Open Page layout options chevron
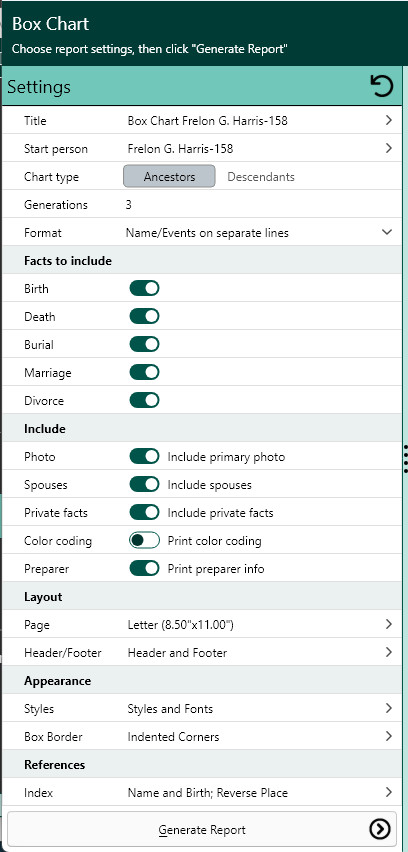This screenshot has height=852, width=408. tap(388, 624)
